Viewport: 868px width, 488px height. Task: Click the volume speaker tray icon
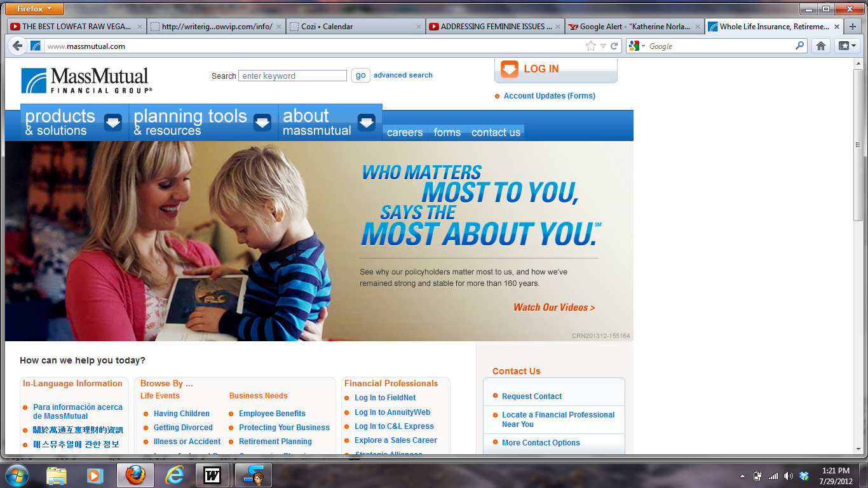tap(789, 475)
